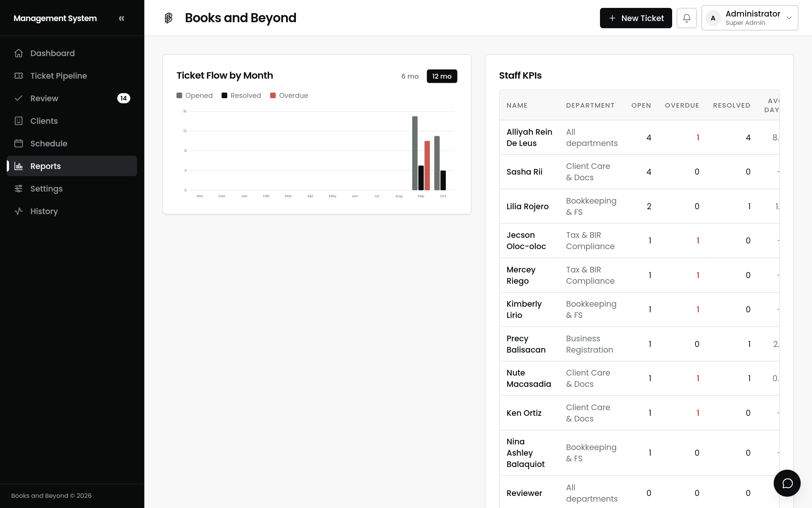Image resolution: width=812 pixels, height=508 pixels.
Task: Click the Clients building icon
Action: [x=18, y=121]
